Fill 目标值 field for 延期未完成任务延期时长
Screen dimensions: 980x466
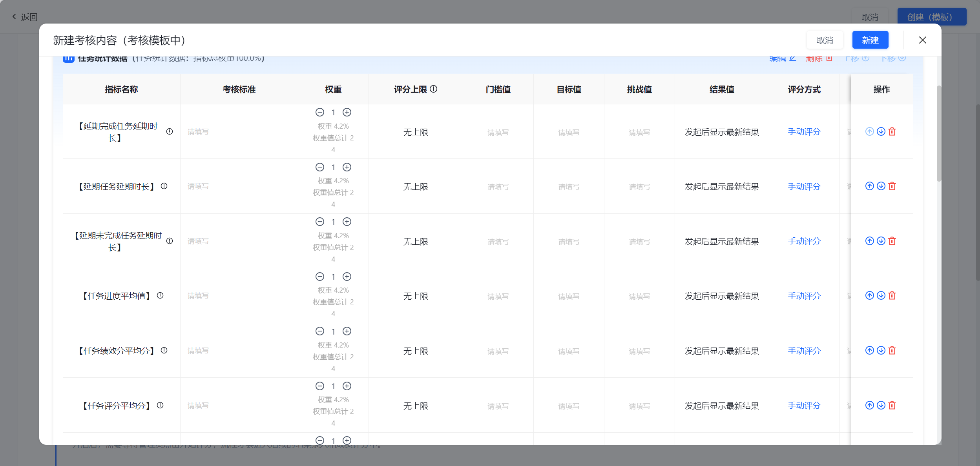point(569,242)
